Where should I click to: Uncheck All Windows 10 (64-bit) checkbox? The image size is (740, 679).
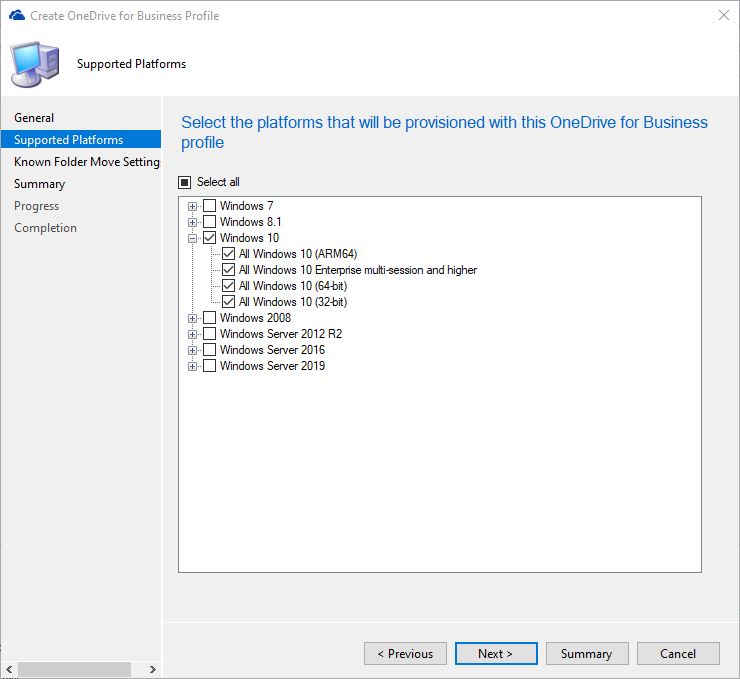click(x=228, y=286)
